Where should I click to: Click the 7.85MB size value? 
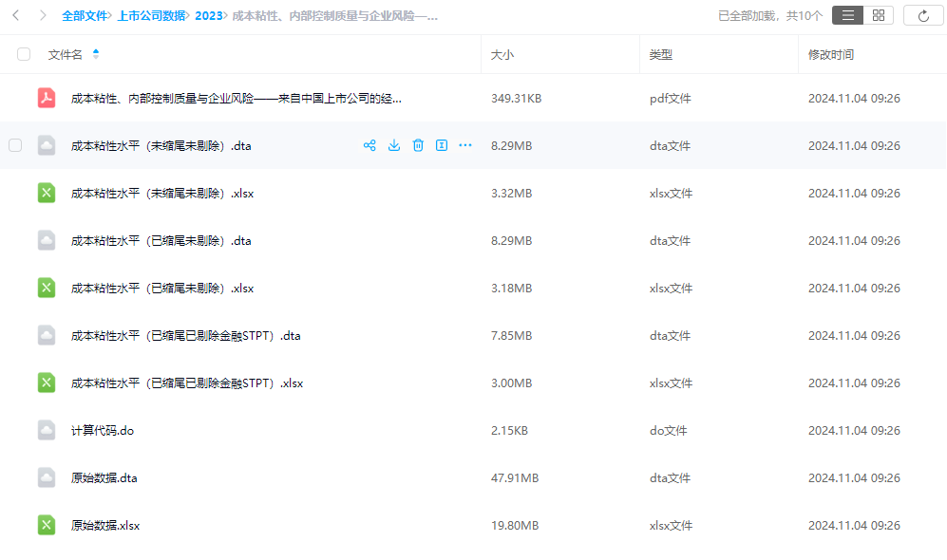pyautogui.click(x=512, y=335)
